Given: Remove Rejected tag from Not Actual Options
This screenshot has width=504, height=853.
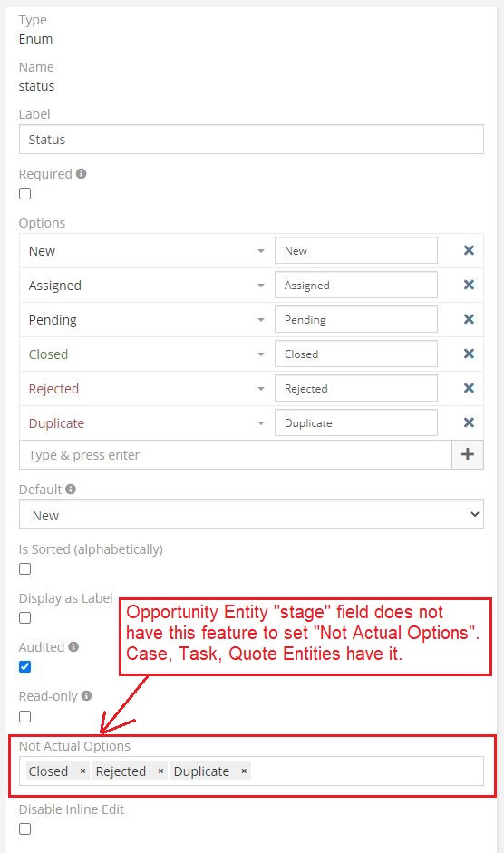Looking at the screenshot, I should [x=160, y=771].
